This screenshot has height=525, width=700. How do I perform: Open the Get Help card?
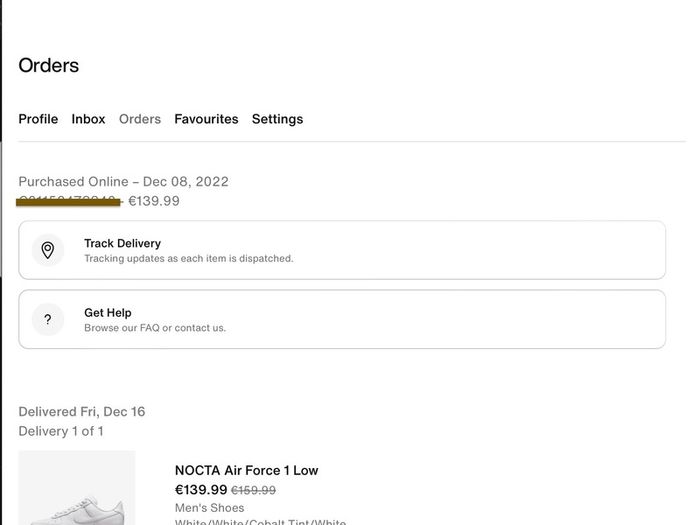pos(342,319)
